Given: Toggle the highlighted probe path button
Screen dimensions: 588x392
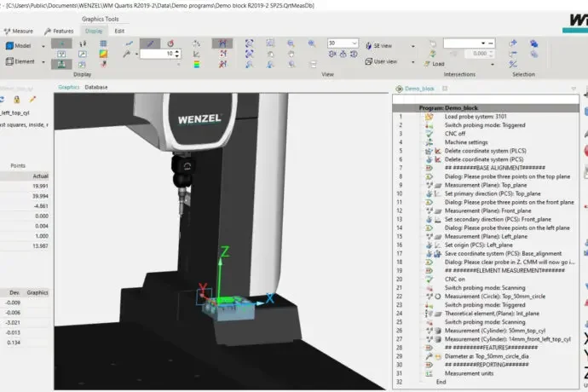Looking at the screenshot, I should [x=222, y=43].
